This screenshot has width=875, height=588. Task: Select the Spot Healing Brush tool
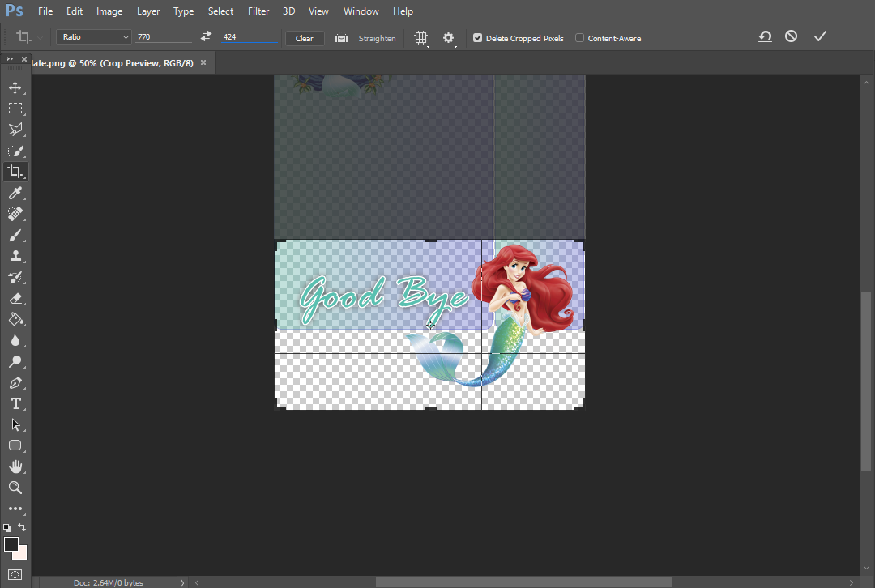[x=15, y=214]
